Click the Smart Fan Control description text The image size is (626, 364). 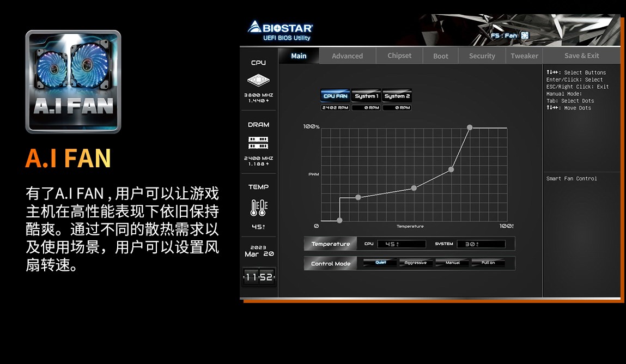pos(572,178)
